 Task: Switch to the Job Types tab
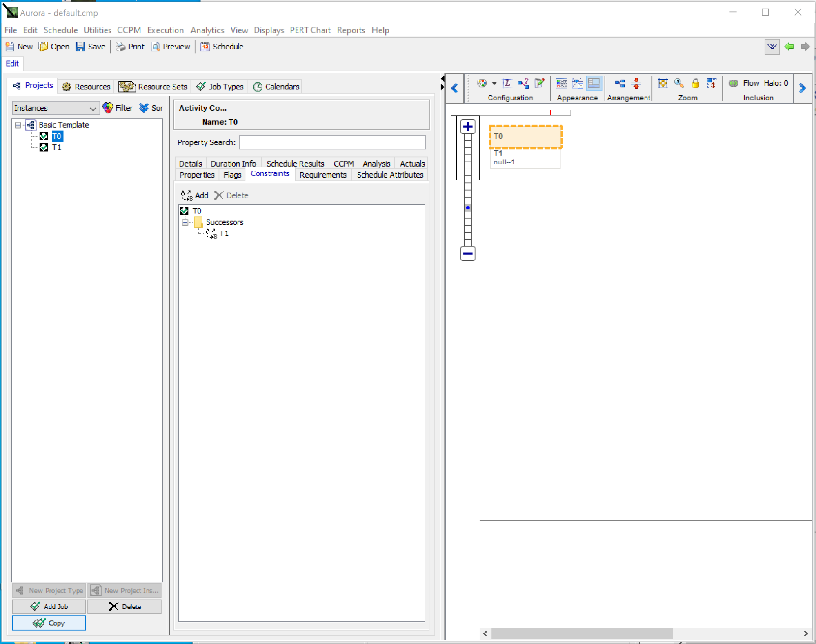point(220,87)
